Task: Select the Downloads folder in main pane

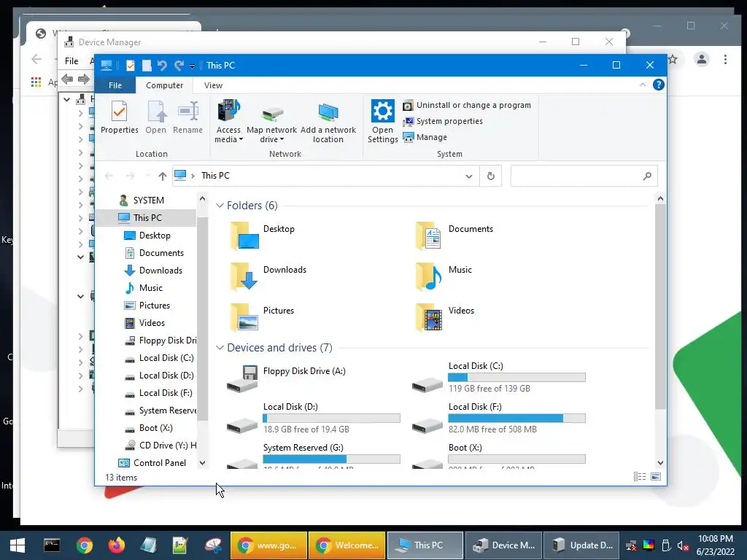Action: pos(268,276)
